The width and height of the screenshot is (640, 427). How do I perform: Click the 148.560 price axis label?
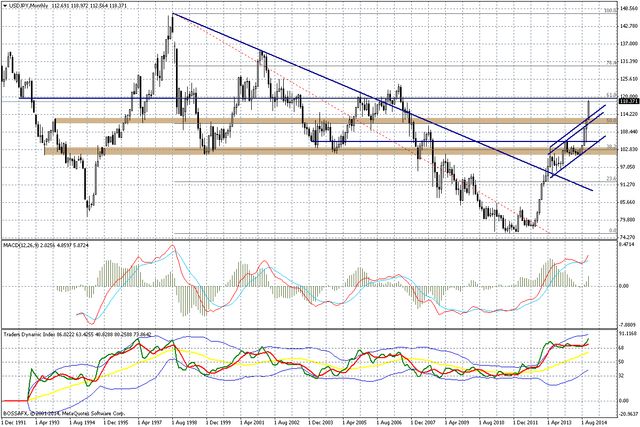click(629, 8)
